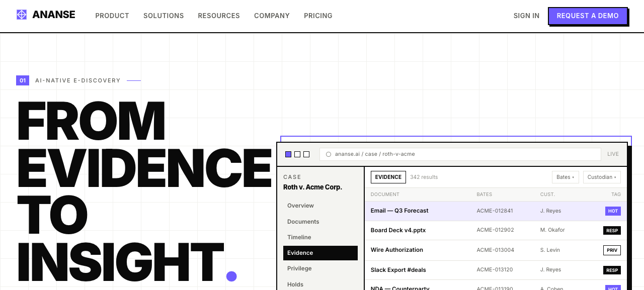The height and width of the screenshot is (290, 644).
Task: Click Bates number ACME-013120
Action: tap(495, 270)
